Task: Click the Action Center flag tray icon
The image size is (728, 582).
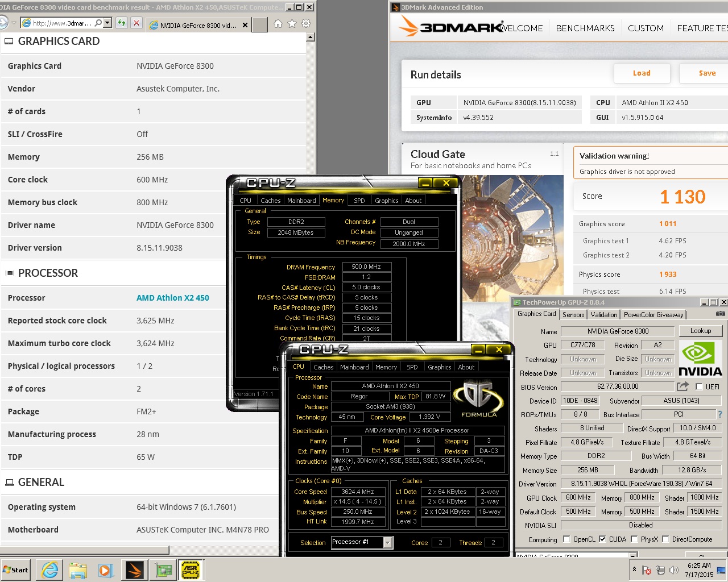Action: (x=647, y=570)
